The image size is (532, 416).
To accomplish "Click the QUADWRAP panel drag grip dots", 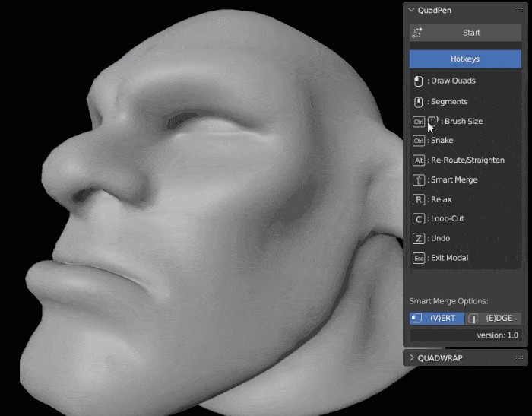I will click(519, 358).
